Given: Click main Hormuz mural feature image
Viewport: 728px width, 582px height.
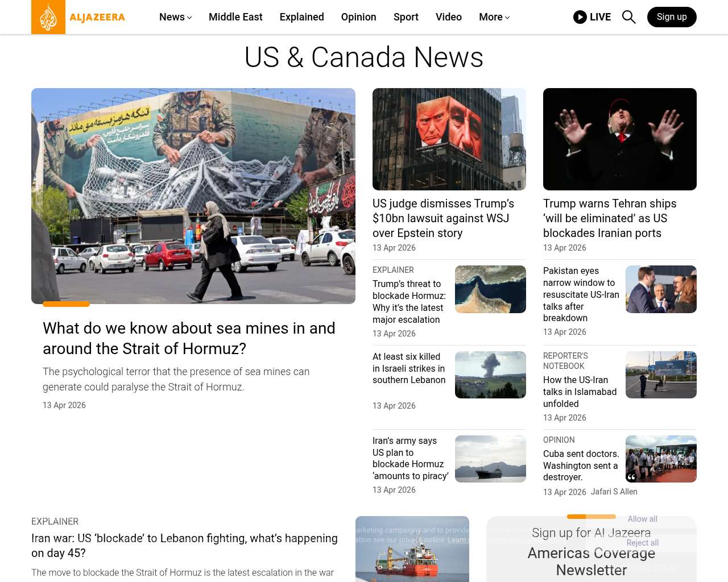Looking at the screenshot, I should click(193, 196).
